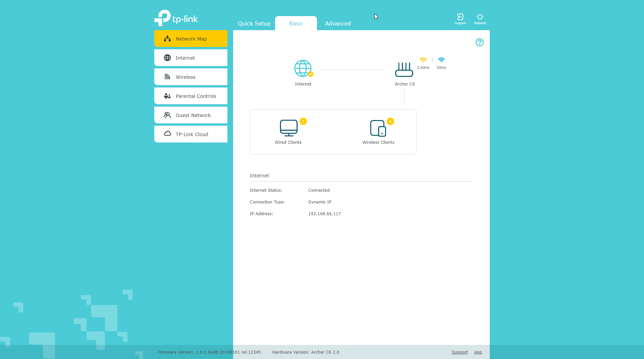Go to Wireless settings in sidebar

(191, 77)
